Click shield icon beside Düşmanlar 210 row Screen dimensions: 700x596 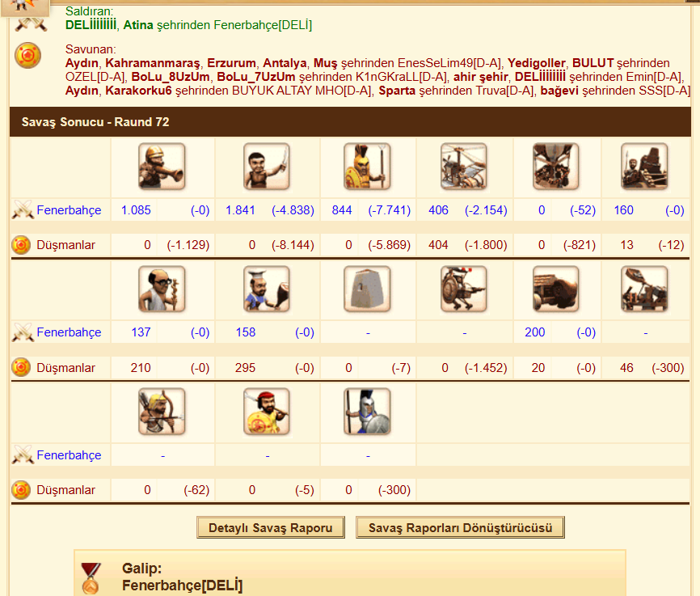(x=21, y=367)
